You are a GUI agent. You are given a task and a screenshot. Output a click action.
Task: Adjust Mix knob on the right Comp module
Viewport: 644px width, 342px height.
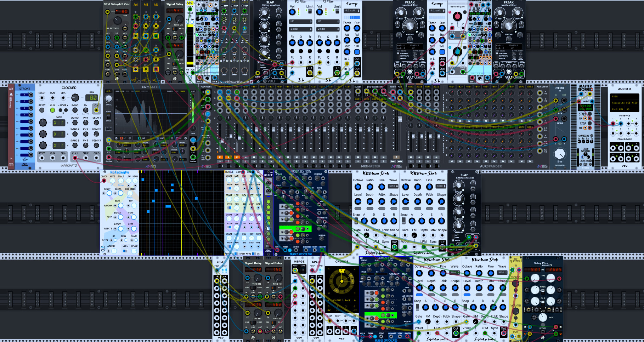tap(432, 52)
